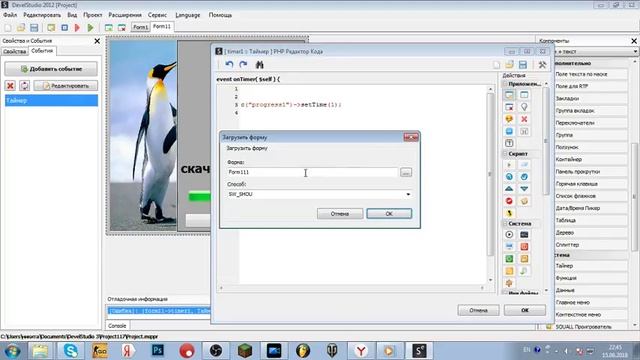
Task: Undo the last change in PHP code editor
Action: click(x=229, y=64)
